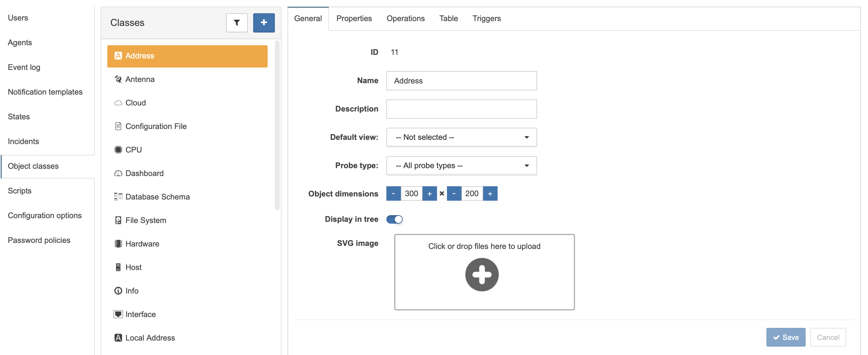Select the Interface class icon
Viewport: 868px width, 355px height.
coord(118,314)
